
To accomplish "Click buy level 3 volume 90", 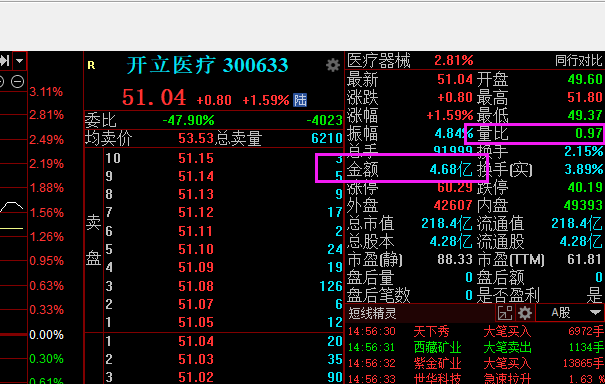I will 335,377.
